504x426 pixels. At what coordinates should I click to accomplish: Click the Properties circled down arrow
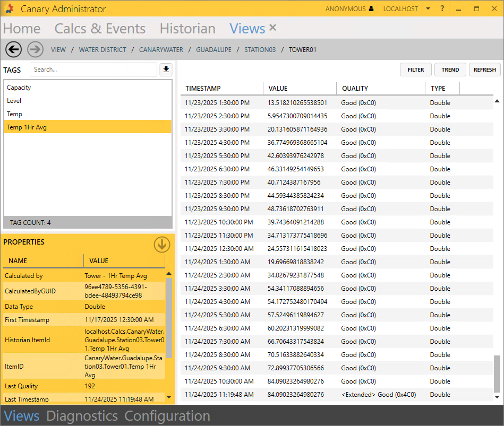[162, 245]
